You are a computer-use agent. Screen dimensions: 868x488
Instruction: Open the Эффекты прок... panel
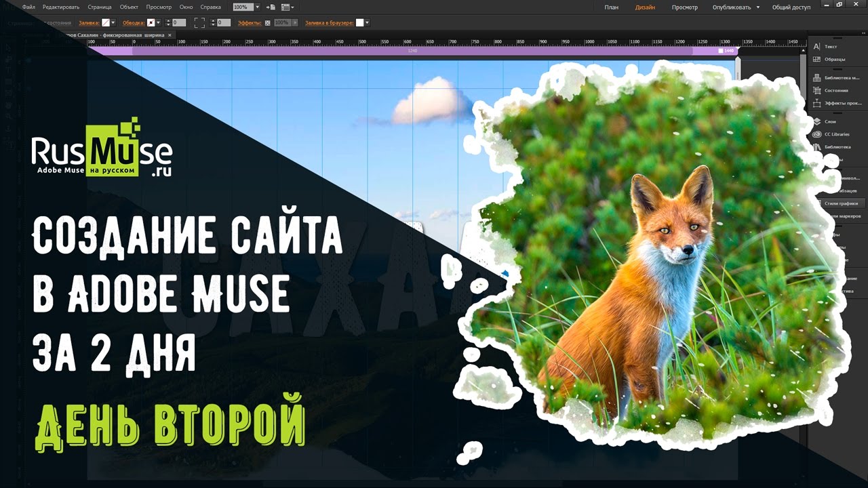(x=836, y=103)
